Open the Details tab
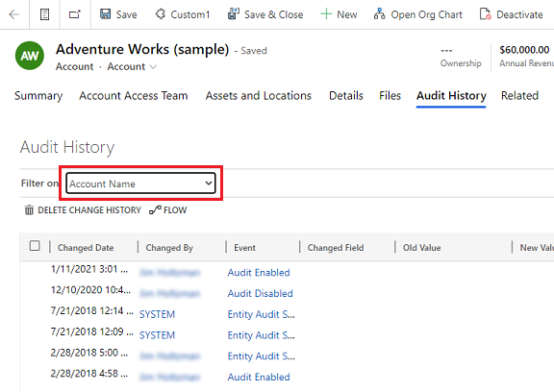The height and width of the screenshot is (392, 554). (x=346, y=96)
